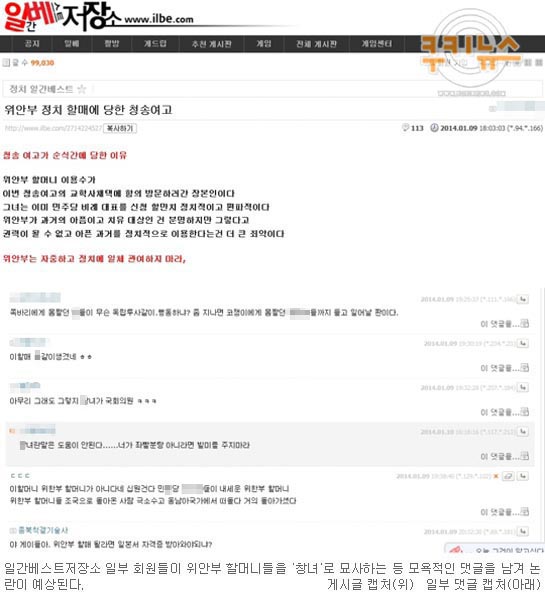Image resolution: width=545 pixels, height=596 pixels.
Task: Expand 이 댓글을 options on fifth comment
Action: [x=504, y=512]
